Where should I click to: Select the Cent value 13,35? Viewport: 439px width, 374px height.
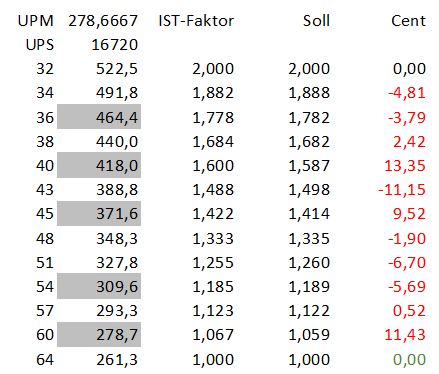click(x=405, y=166)
